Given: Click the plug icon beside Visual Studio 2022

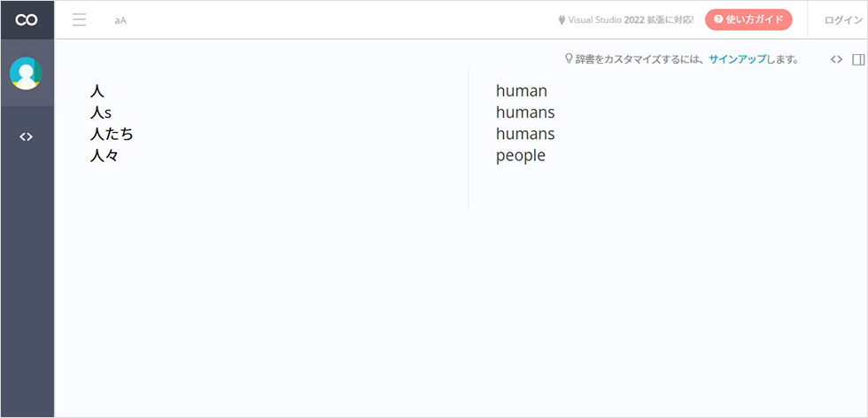Looking at the screenshot, I should click(x=562, y=20).
